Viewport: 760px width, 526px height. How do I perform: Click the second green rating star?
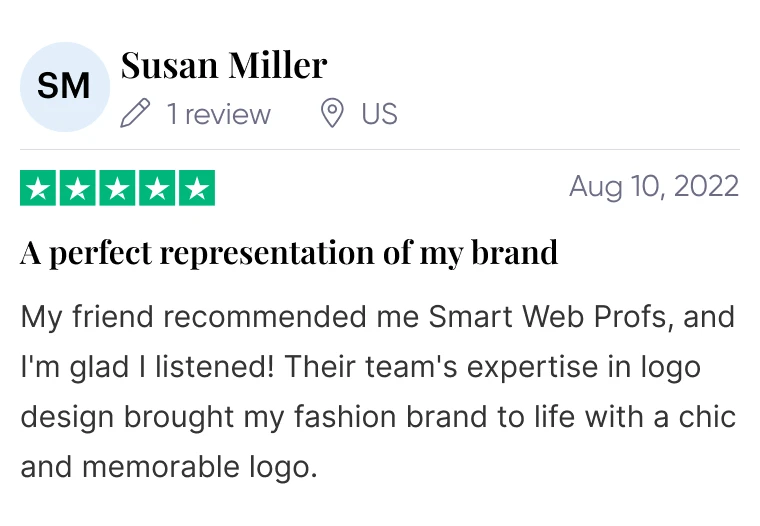(78, 188)
